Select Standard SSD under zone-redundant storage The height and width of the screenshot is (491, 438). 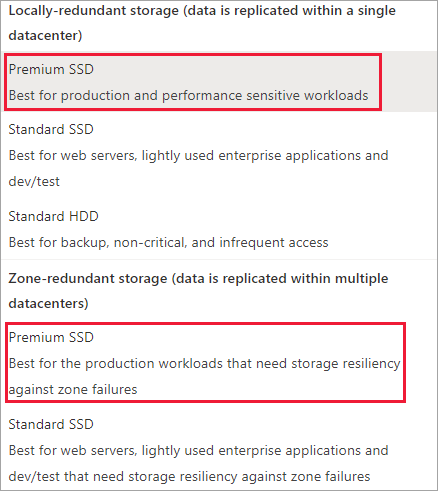pyautogui.click(x=219, y=450)
